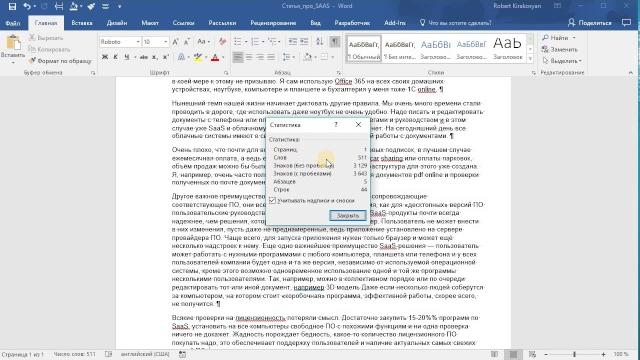This screenshot has height=360, width=640.
Task: Justify the paragraph text
Action: click(271, 57)
